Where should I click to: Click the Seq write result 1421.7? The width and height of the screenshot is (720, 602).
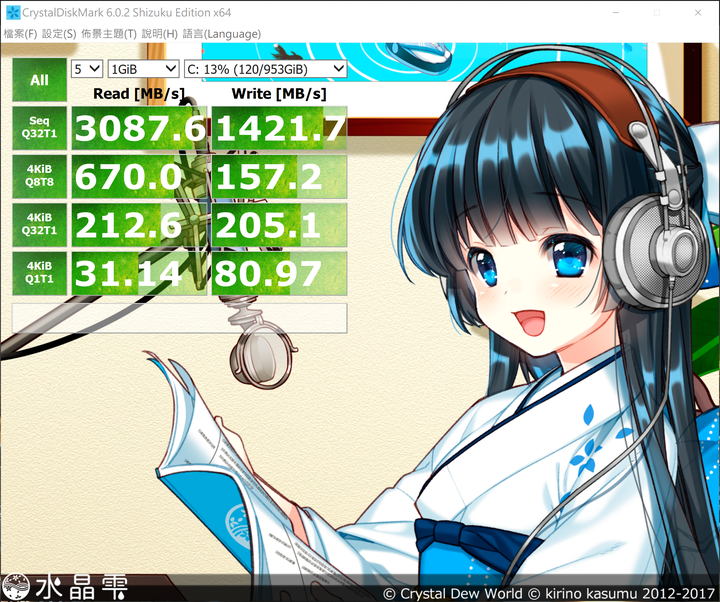279,128
